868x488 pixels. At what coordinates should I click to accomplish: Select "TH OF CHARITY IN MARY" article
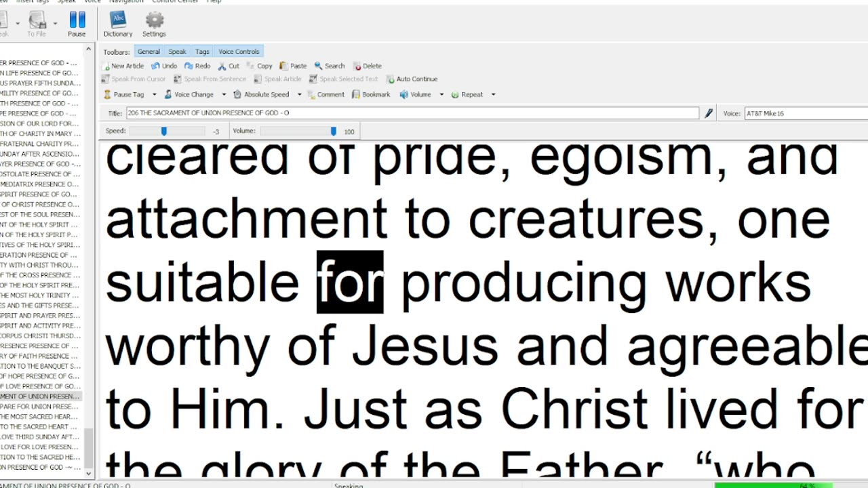40,134
